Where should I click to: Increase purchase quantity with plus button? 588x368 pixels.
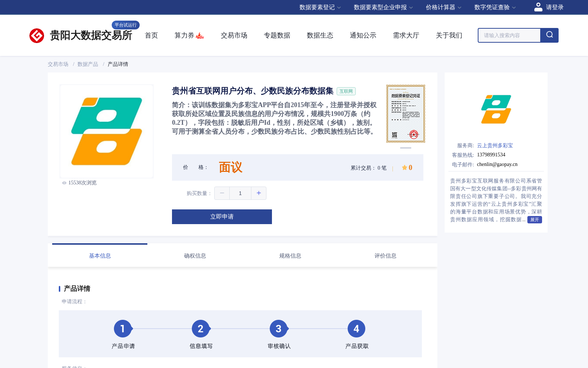coord(259,193)
